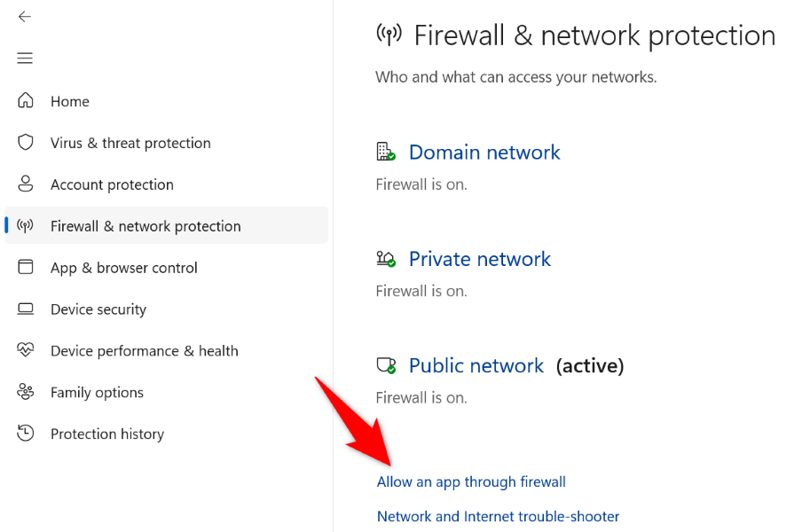Click Allow an app through firewall
810x532 pixels.
(471, 482)
